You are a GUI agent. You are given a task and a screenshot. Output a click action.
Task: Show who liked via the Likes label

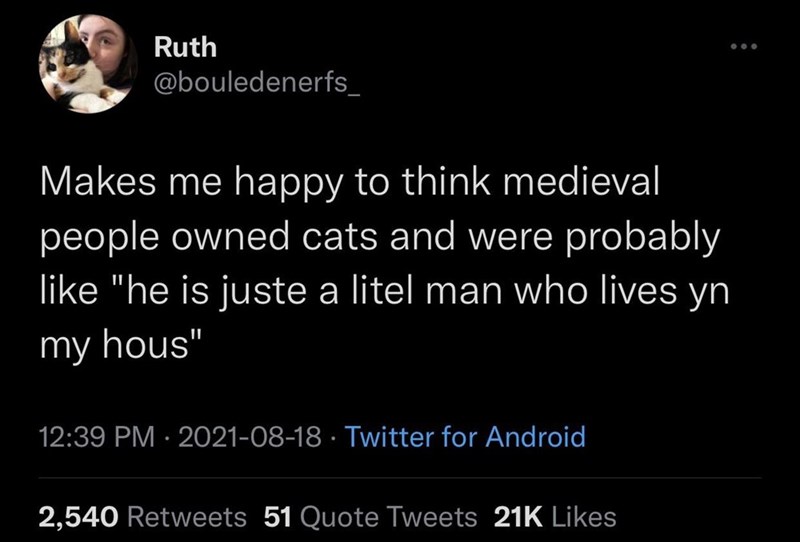click(x=583, y=517)
